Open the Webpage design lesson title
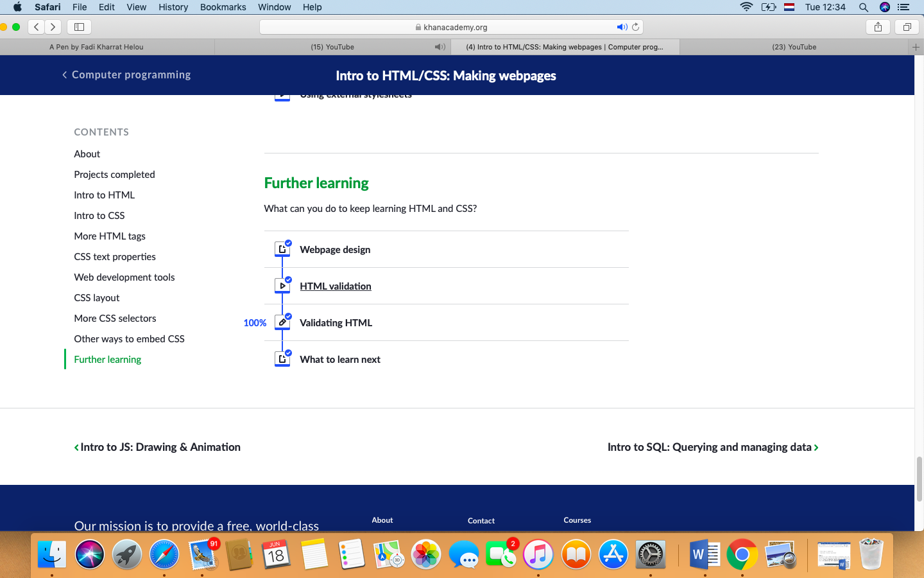Screen dimensions: 924x578 point(335,249)
